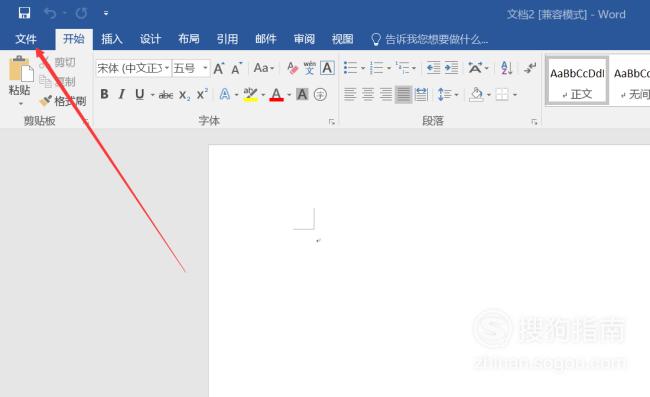Viewport: 650px width, 397px height.
Task: Click in the blank document page
Action: click(x=429, y=271)
